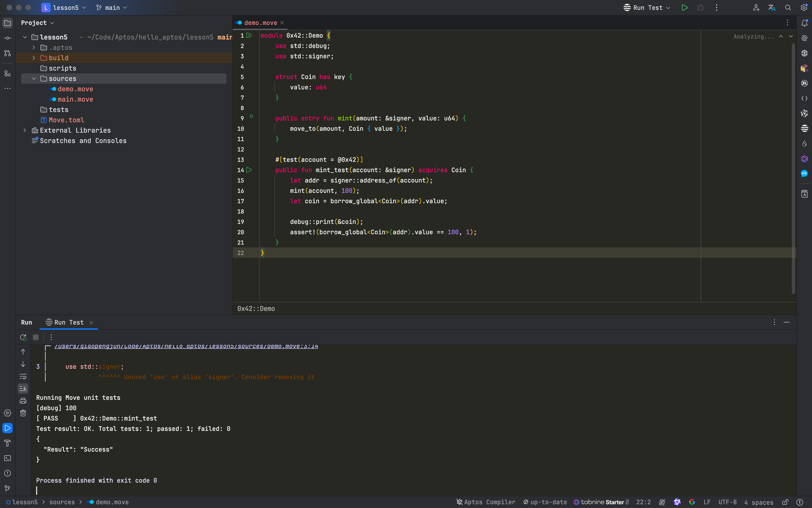
Task: Open the Commit tool window icon
Action: tap(7, 38)
